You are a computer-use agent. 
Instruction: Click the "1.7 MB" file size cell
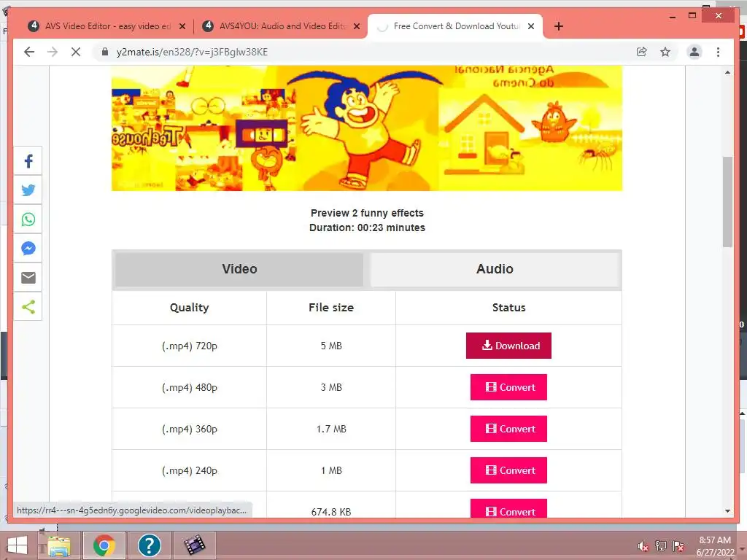click(x=331, y=429)
